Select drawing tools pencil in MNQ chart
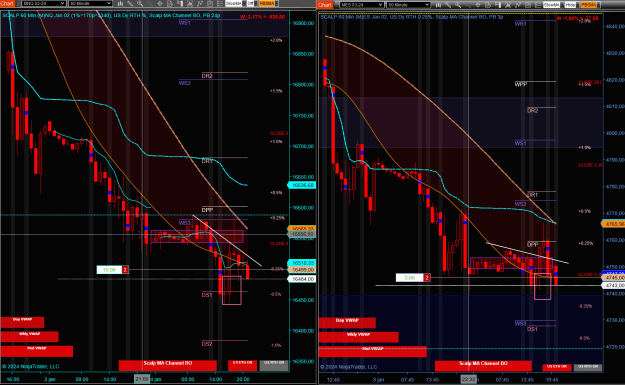The width and height of the screenshot is (625, 385). click(130, 4)
